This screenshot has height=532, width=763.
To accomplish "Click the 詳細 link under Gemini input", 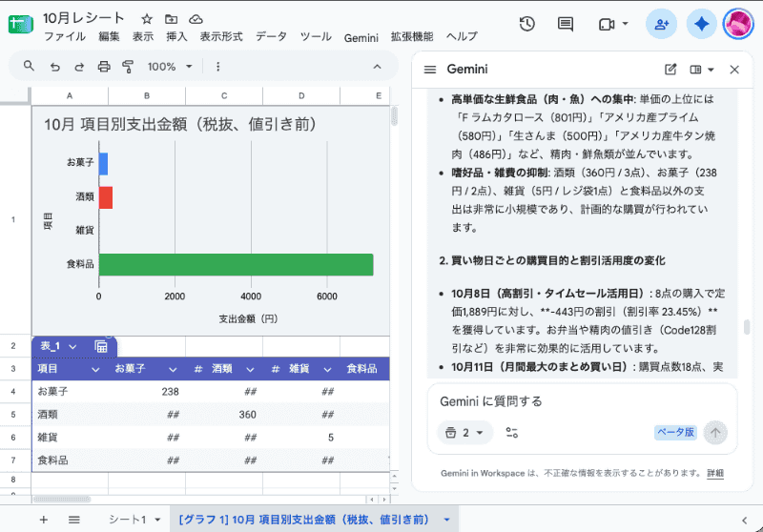I will pos(714,473).
